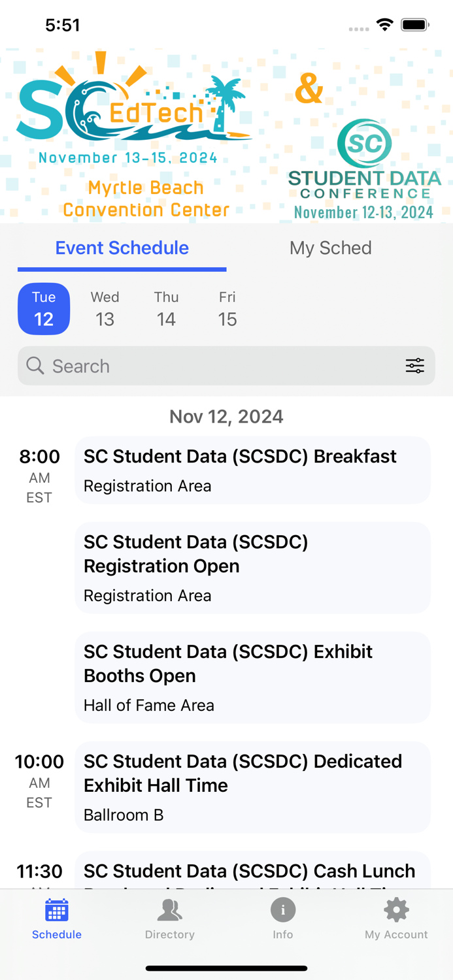Click inside the Search input field
453x980 pixels.
click(196, 366)
